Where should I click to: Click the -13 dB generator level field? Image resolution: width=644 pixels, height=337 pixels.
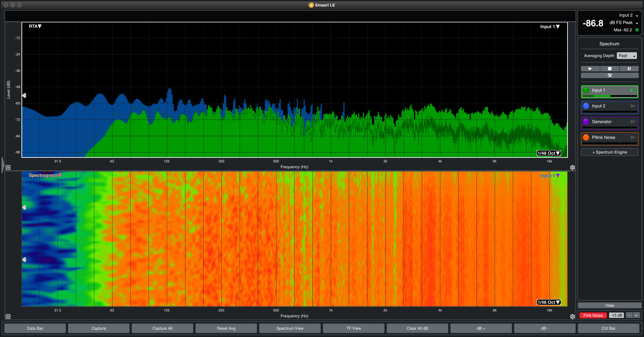coord(616,315)
